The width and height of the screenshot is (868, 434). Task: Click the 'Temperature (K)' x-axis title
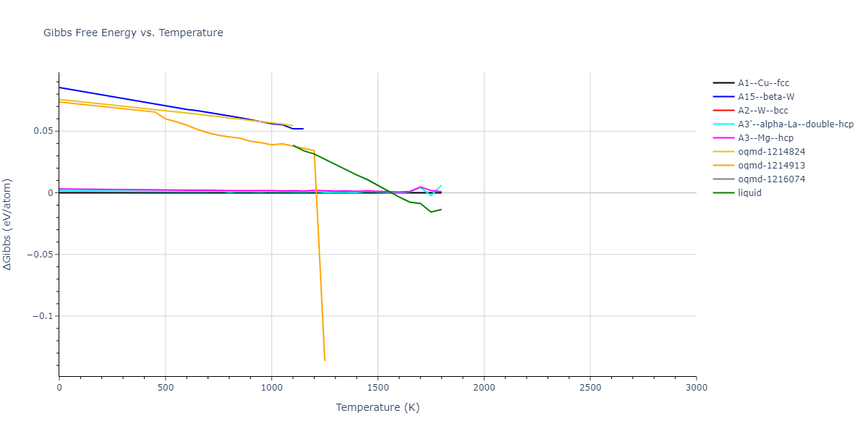point(378,407)
